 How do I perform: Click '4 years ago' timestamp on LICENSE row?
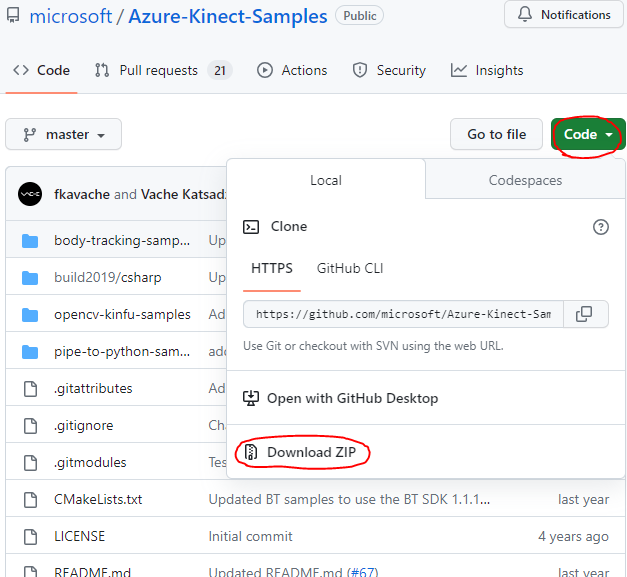point(573,537)
